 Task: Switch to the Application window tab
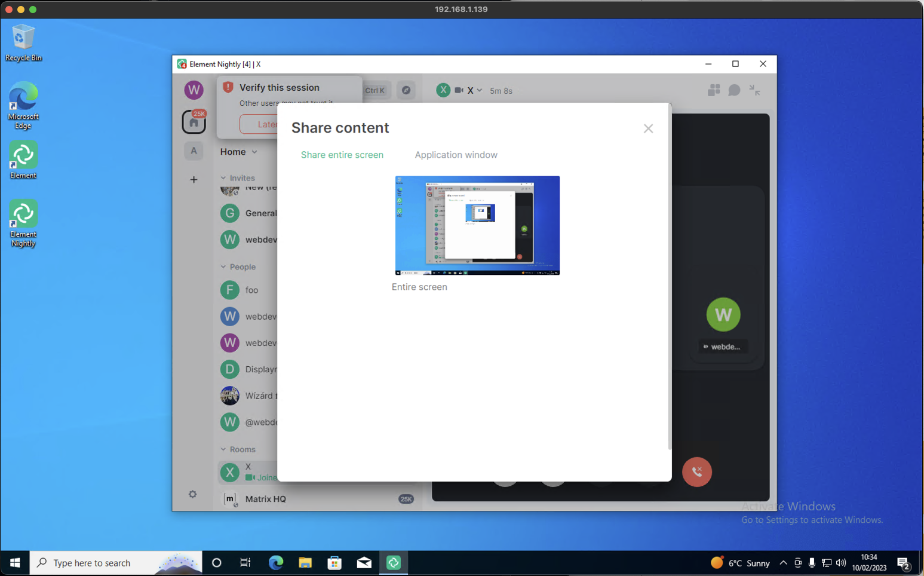pyautogui.click(x=456, y=155)
